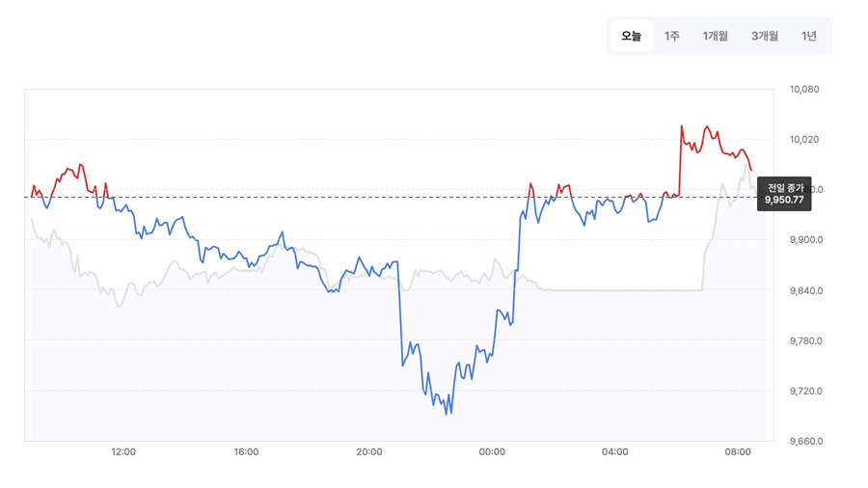Click the 16:00 time axis label
Image resolution: width=868 pixels, height=488 pixels.
point(246,452)
